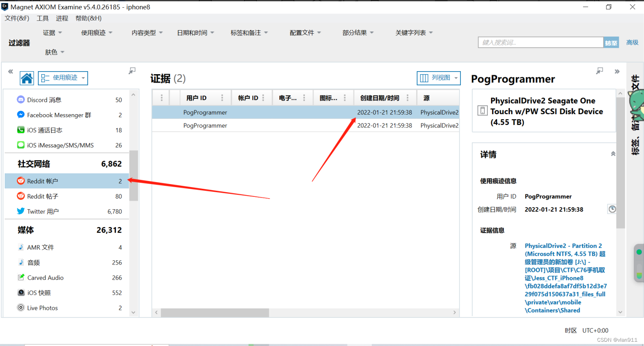Click the 时区 UTC+0:00 setting
The image size is (644, 346).
[x=586, y=330]
